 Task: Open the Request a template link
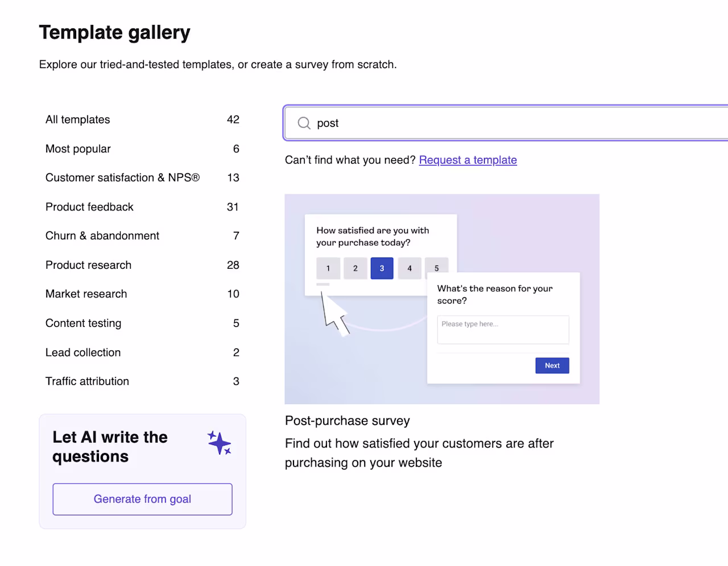click(x=468, y=160)
